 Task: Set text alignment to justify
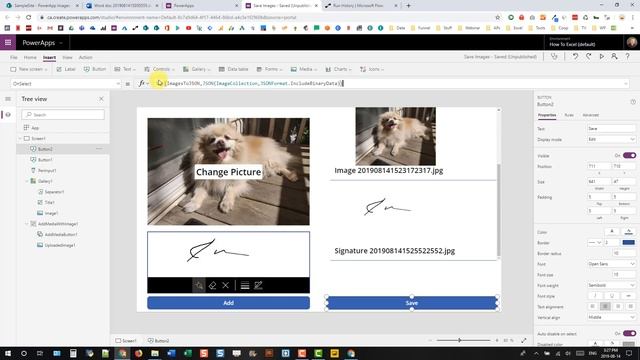click(630, 306)
